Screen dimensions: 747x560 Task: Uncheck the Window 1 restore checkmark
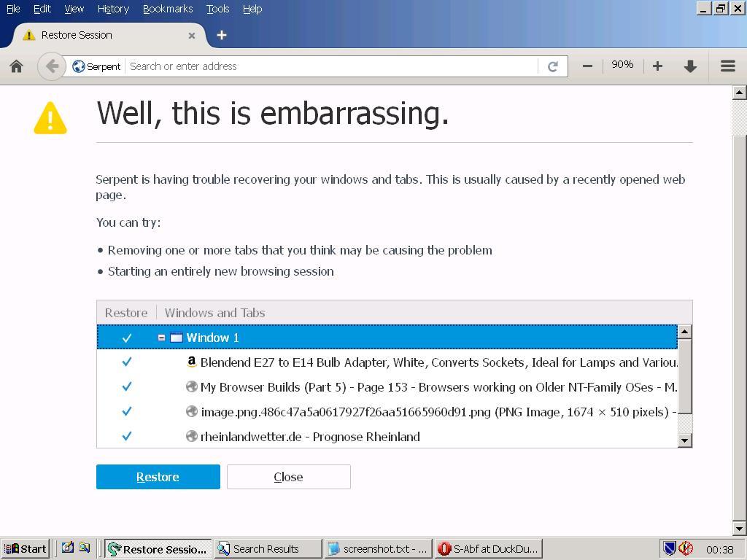coord(127,338)
